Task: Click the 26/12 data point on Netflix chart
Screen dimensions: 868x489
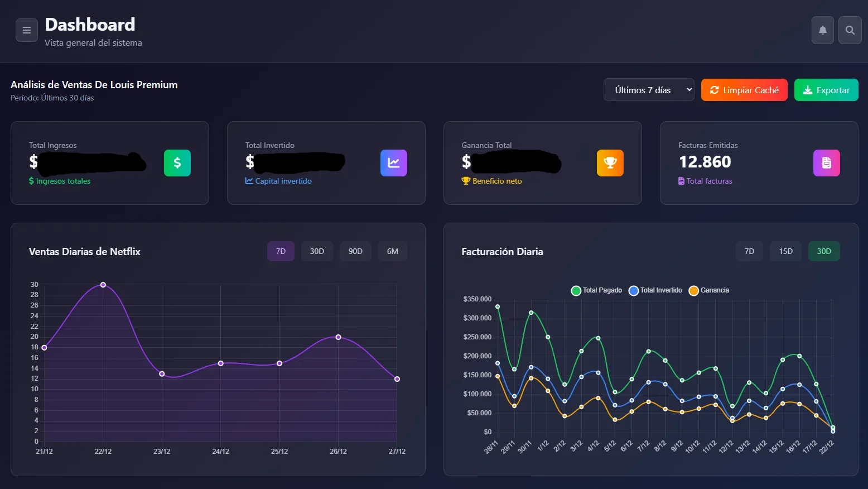Action: tap(338, 337)
